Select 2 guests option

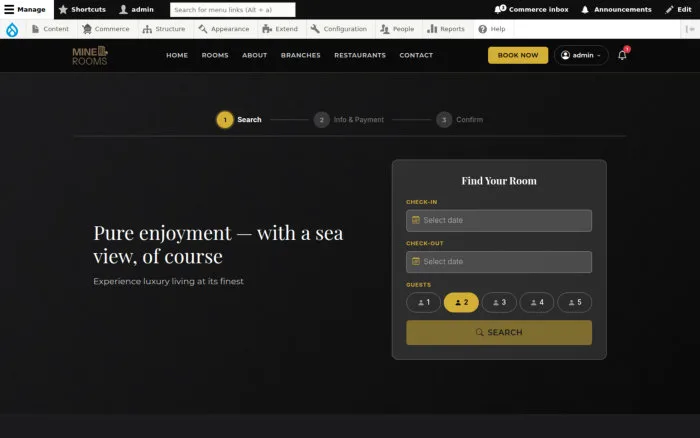461,303
